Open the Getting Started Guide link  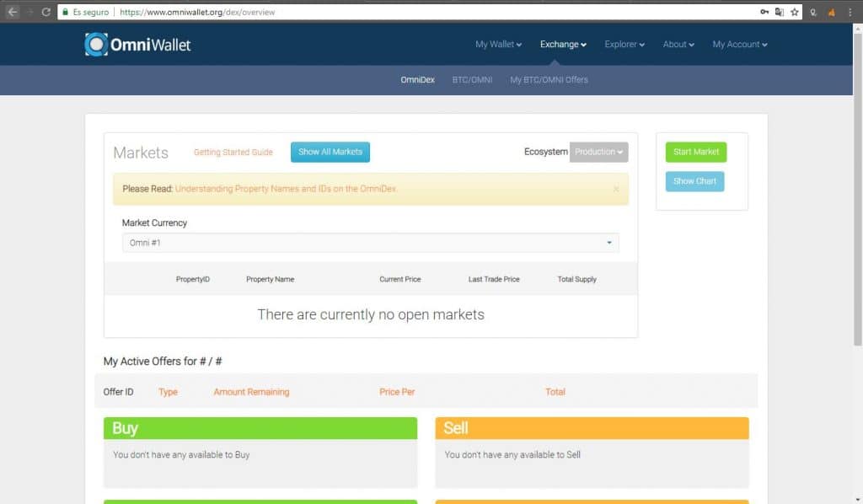pyautogui.click(x=233, y=152)
